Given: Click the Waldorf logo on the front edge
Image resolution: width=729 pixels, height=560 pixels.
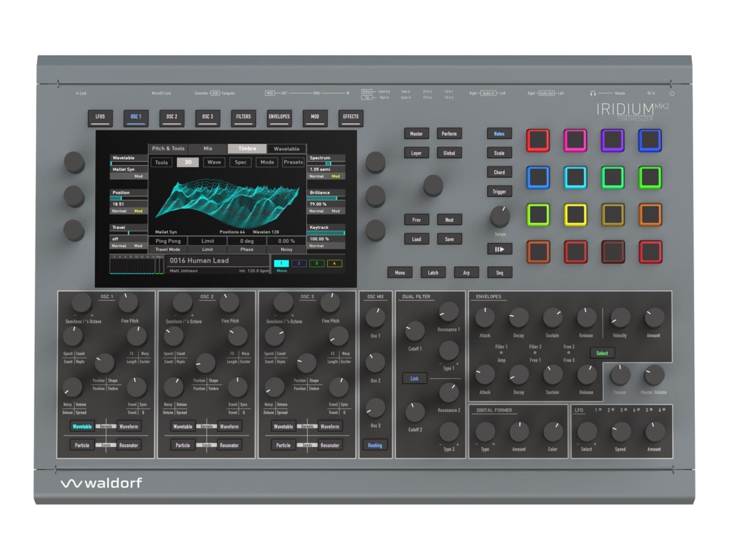Looking at the screenshot, I should 101,483.
